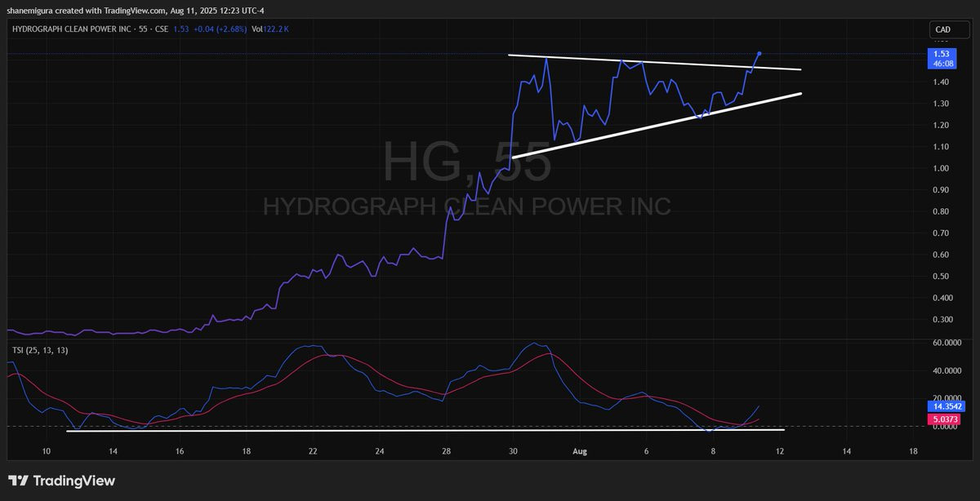Click the 1.30 price axis label

(x=940, y=104)
